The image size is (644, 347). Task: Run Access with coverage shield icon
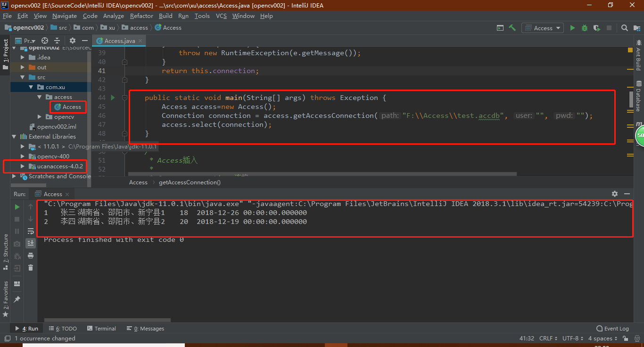click(x=597, y=28)
